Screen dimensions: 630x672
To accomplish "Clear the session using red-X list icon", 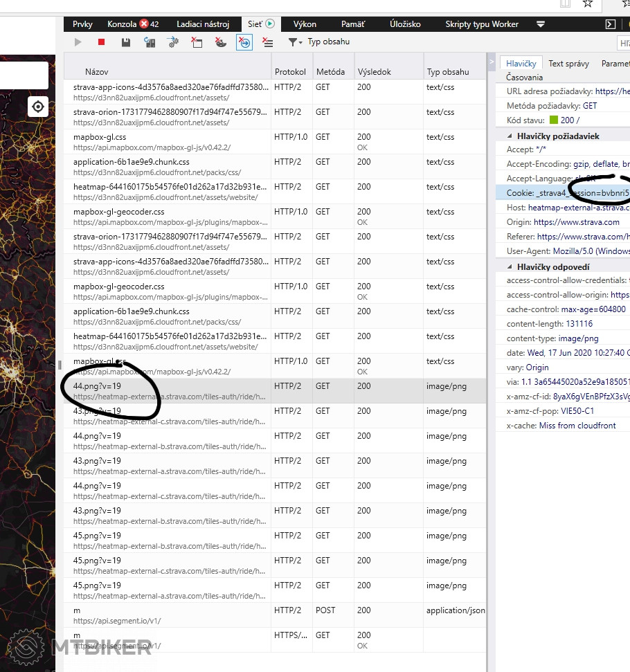I will (268, 42).
